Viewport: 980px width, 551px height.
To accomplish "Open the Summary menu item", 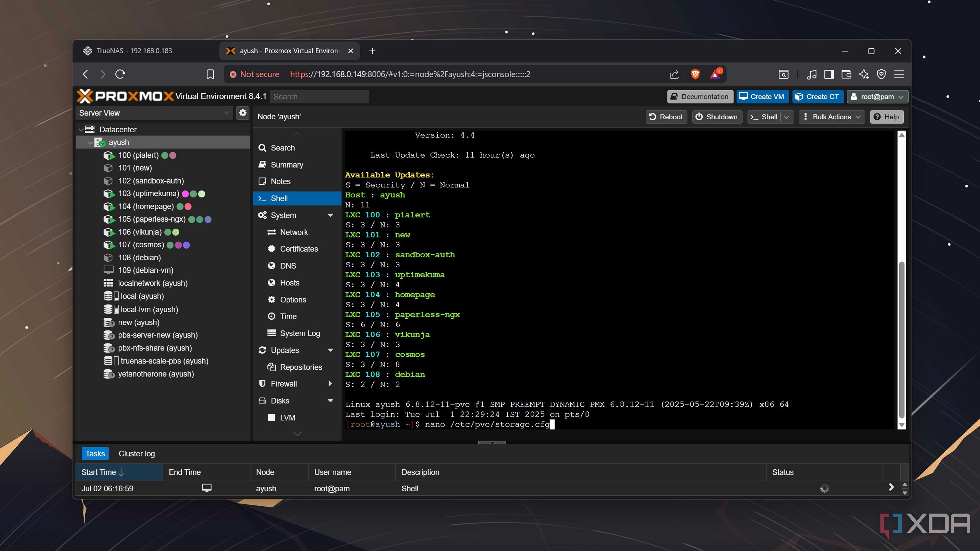I will pos(297,165).
